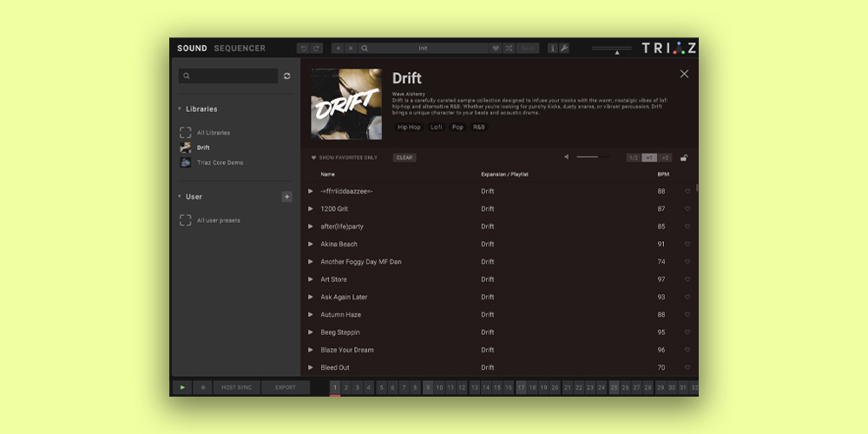Load the next preset with right arrow
The height and width of the screenshot is (434, 868).
coord(351,48)
